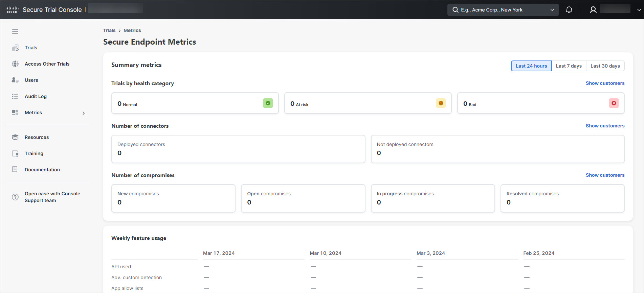
Task: Click New compromises card
Action: [173, 198]
